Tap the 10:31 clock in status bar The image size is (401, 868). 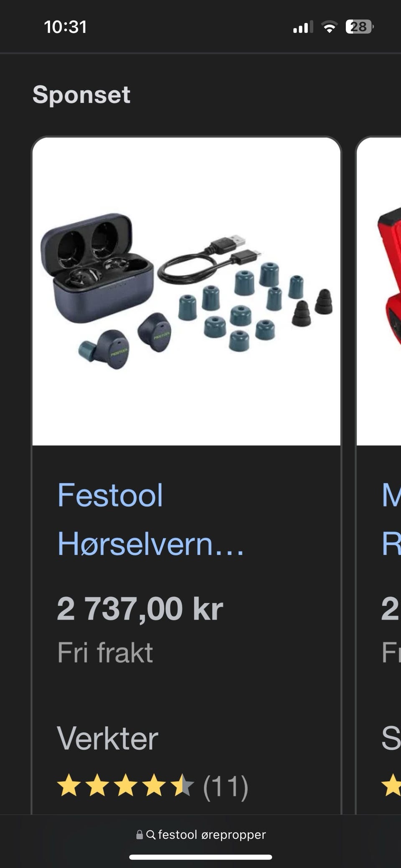point(65,27)
